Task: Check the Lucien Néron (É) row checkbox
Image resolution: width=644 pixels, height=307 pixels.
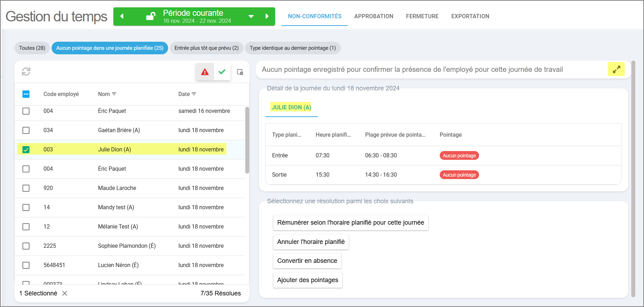Action: click(26, 265)
